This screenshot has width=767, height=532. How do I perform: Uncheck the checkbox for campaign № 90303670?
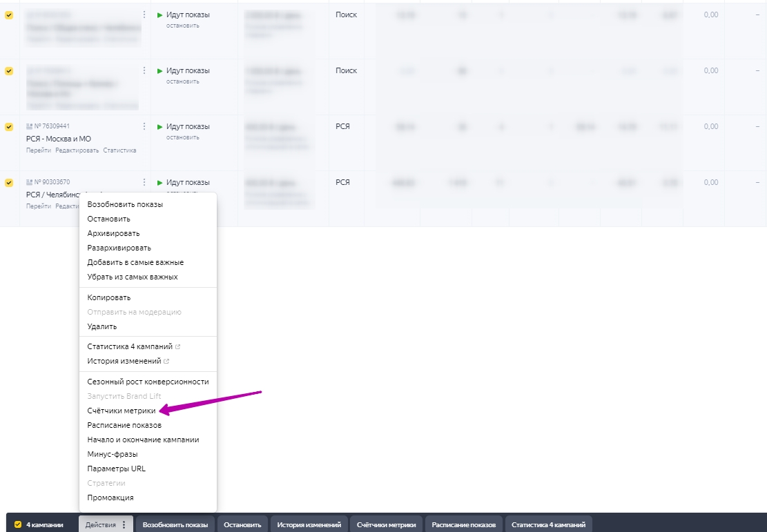point(9,183)
